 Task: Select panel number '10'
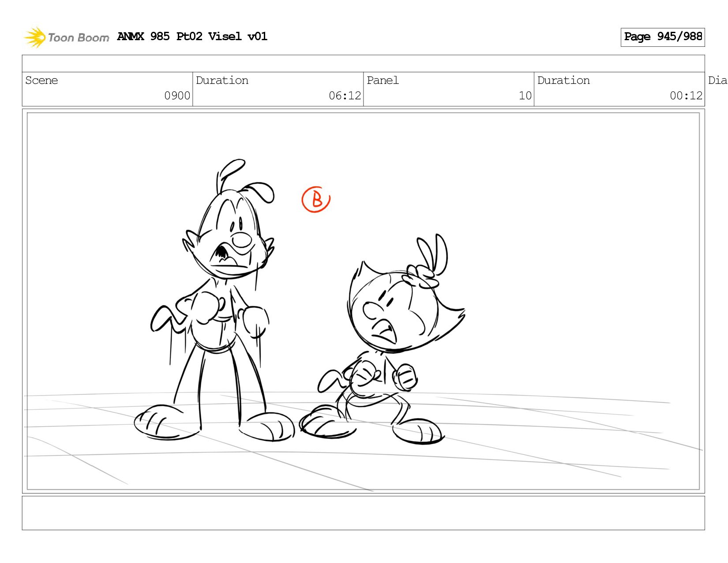(525, 96)
